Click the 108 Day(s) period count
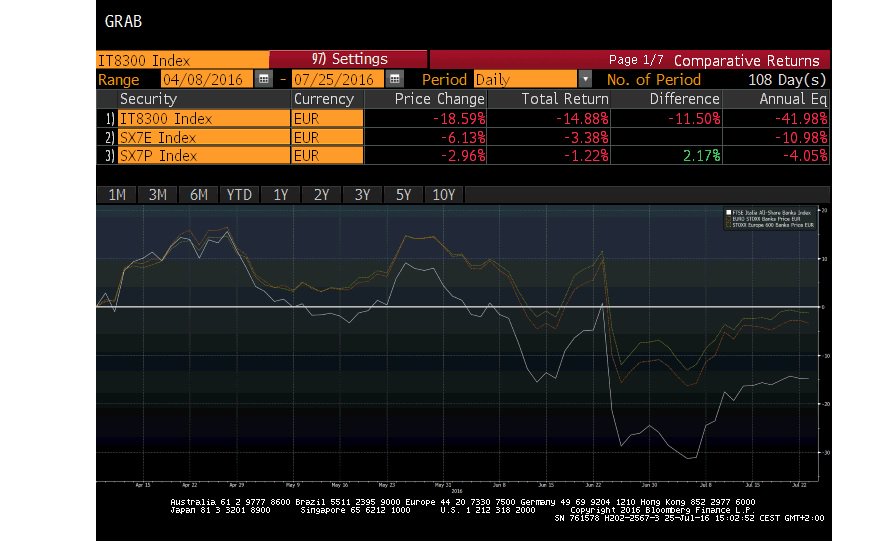This screenshot has height=552, width=876. point(787,79)
